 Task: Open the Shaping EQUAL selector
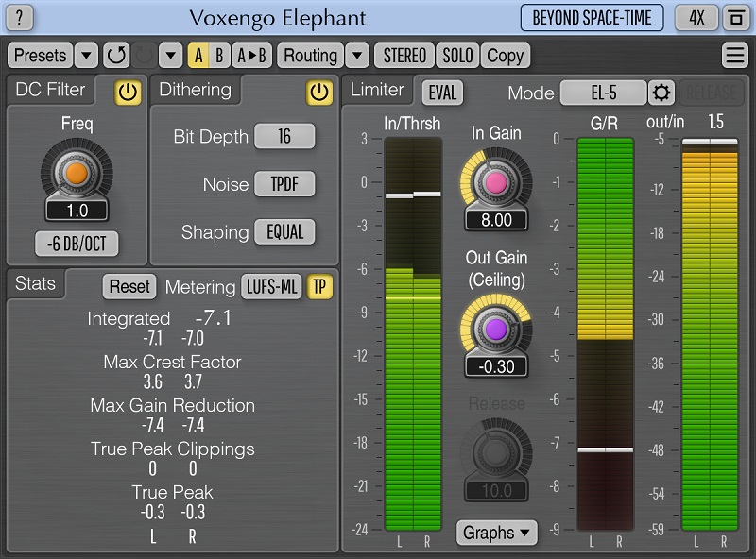(284, 231)
